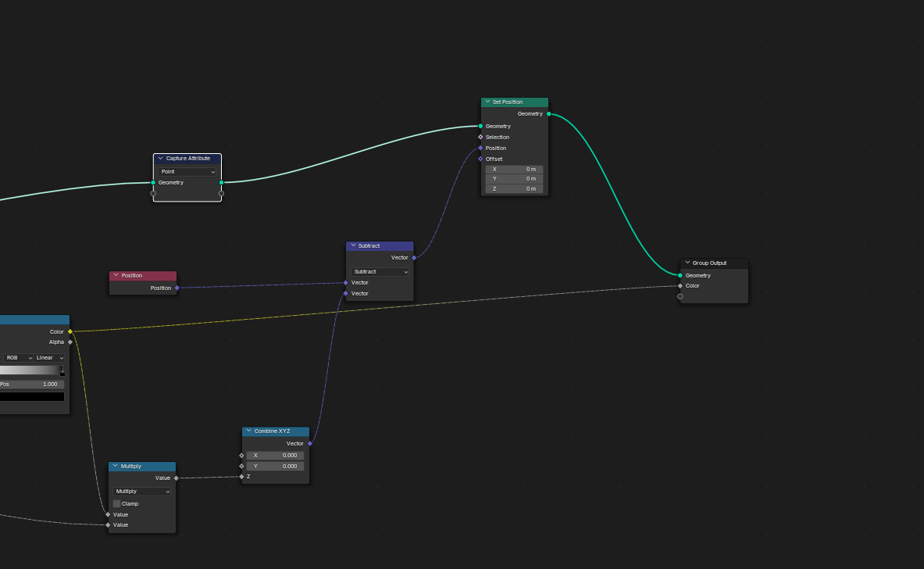Click the Z input socket on Combine XYZ

pos(241,477)
